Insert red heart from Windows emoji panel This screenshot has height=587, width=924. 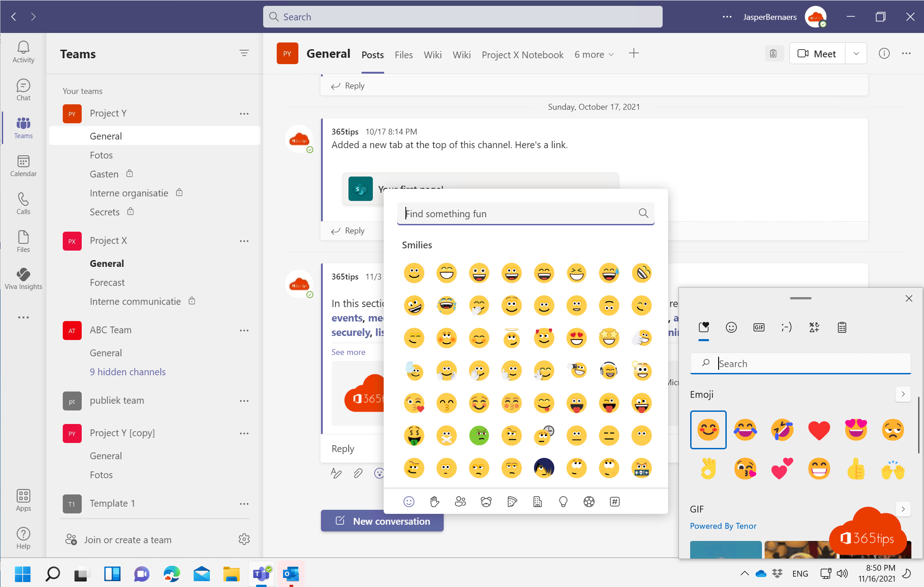(x=819, y=430)
